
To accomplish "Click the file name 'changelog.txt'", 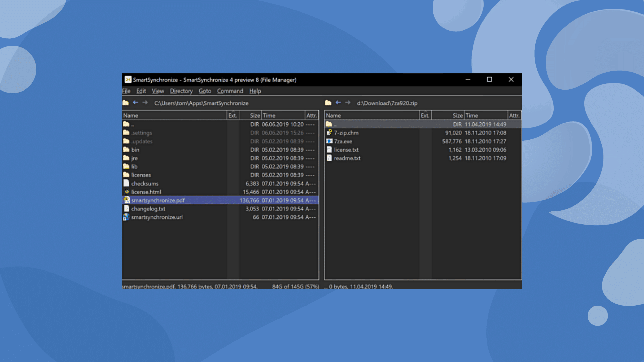I will [x=148, y=209].
